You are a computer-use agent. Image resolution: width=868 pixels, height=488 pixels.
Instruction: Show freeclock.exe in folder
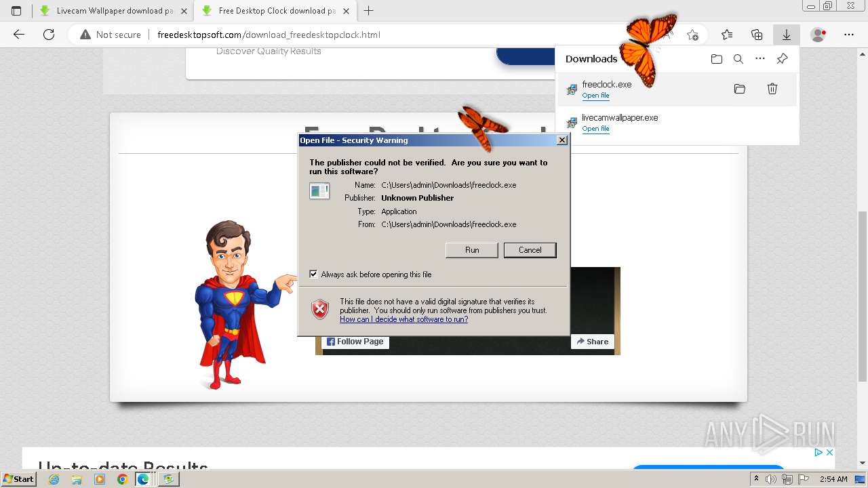(x=740, y=89)
